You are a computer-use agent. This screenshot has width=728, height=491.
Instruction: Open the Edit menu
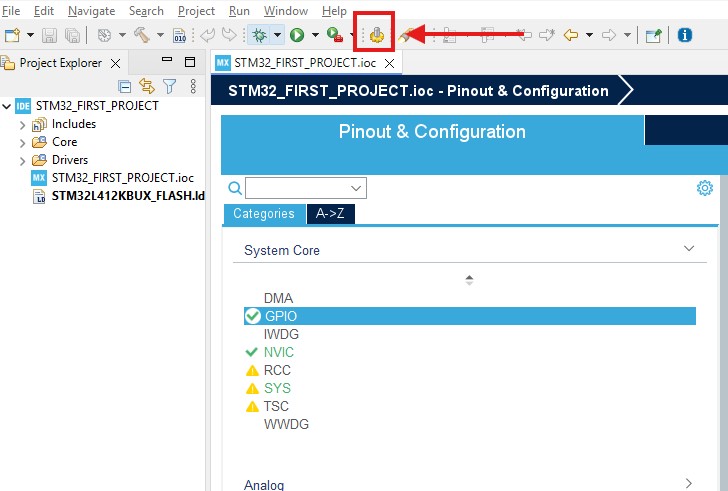tap(44, 11)
